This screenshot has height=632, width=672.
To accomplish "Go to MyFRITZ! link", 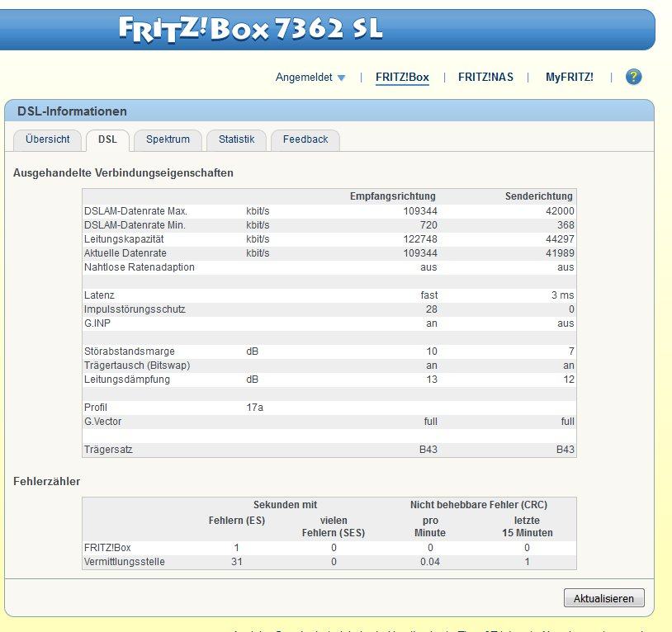I will pyautogui.click(x=569, y=77).
